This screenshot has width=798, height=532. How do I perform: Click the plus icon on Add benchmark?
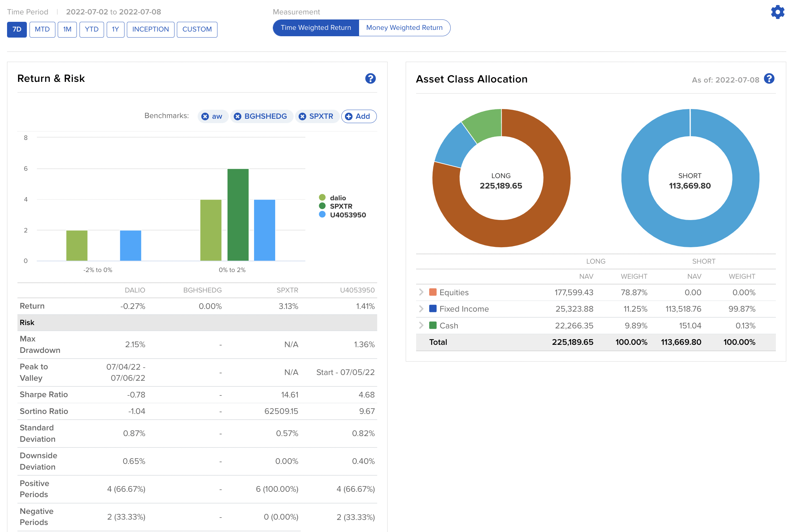(x=349, y=117)
